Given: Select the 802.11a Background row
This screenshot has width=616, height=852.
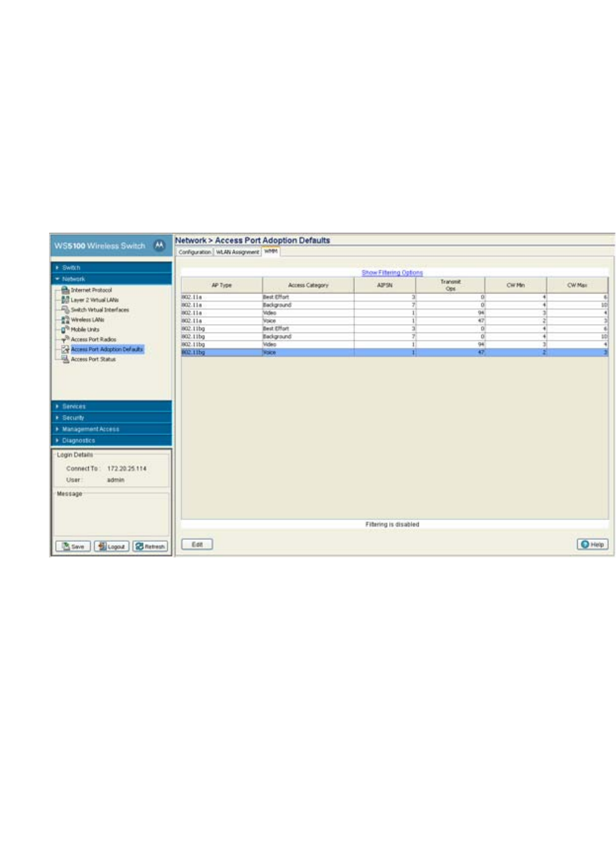Looking at the screenshot, I should (394, 305).
